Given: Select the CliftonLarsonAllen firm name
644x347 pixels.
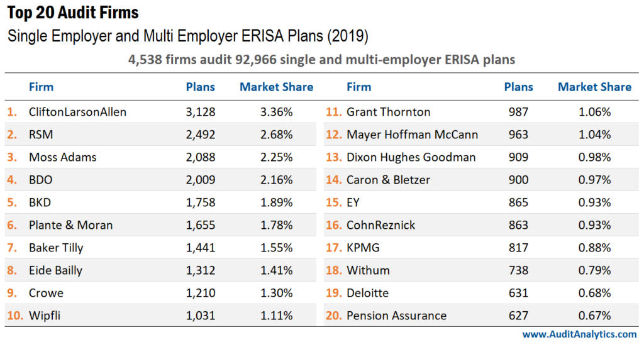Looking at the screenshot, I should 77,112.
